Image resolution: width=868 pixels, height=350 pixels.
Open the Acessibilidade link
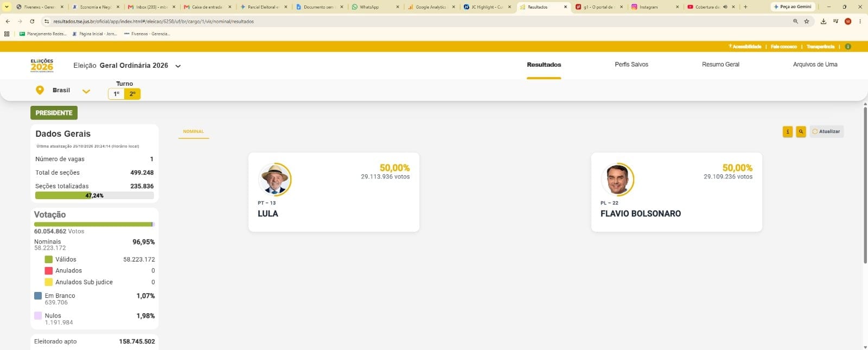click(745, 47)
